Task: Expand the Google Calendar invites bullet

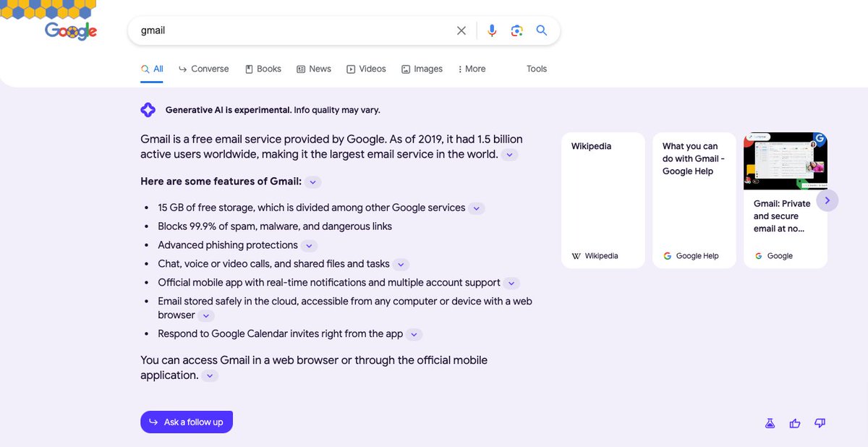Action: coord(414,335)
